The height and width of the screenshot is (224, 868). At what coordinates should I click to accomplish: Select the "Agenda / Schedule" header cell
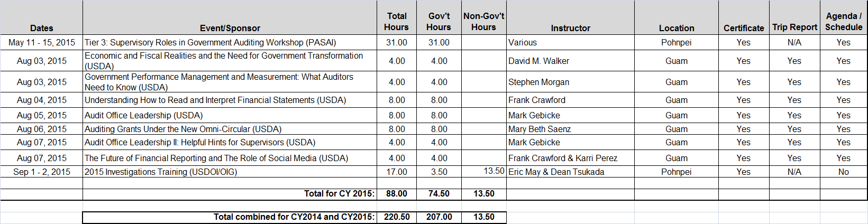[x=844, y=22]
